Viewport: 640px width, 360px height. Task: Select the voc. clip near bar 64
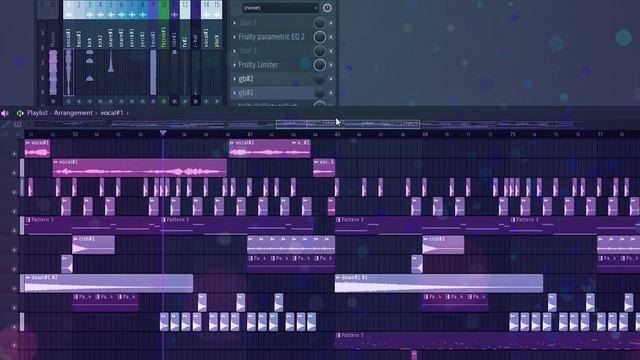[x=324, y=168]
